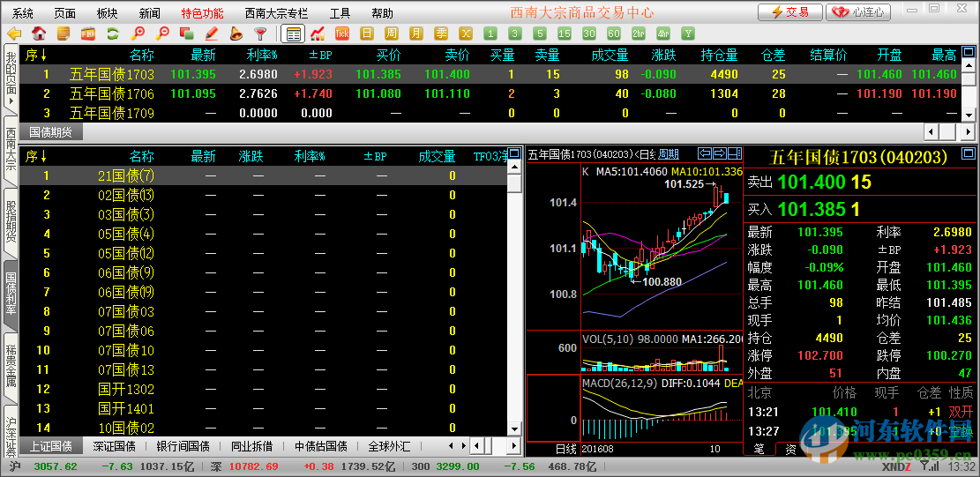Maximize the 五年国债1703 quote panel
The height and width of the screenshot is (477, 980).
tap(969, 153)
